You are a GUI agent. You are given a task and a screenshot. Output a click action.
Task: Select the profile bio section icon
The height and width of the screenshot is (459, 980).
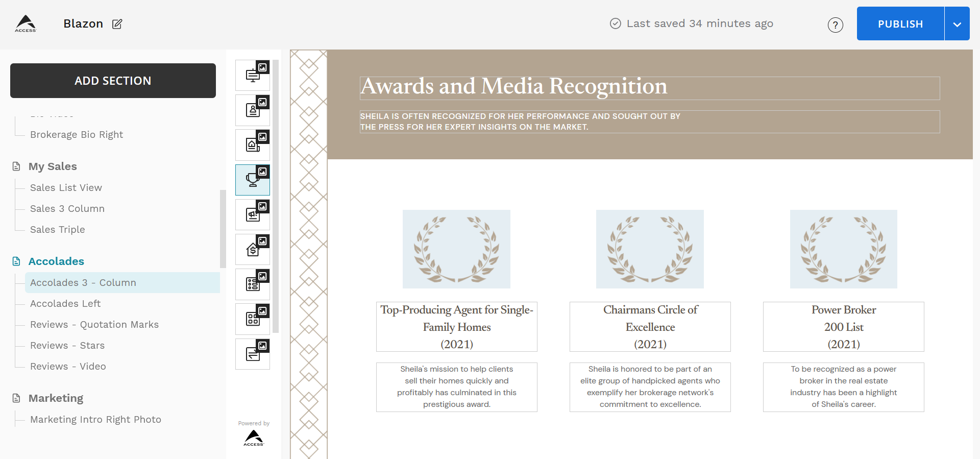[x=253, y=110]
